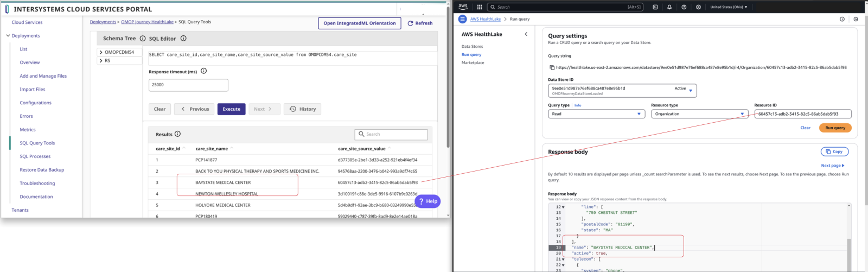This screenshot has width=868, height=272.
Task: Clear the SQL editor with the Clear button
Action: tap(159, 109)
